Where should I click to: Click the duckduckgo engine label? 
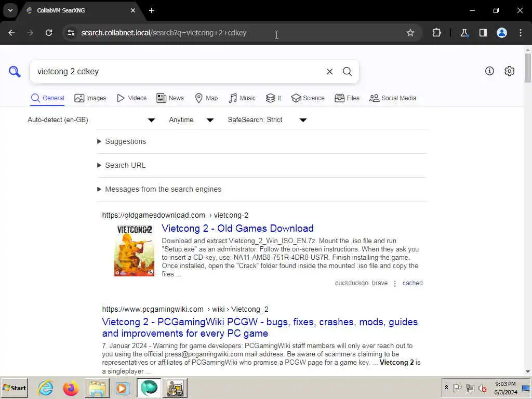click(x=352, y=283)
